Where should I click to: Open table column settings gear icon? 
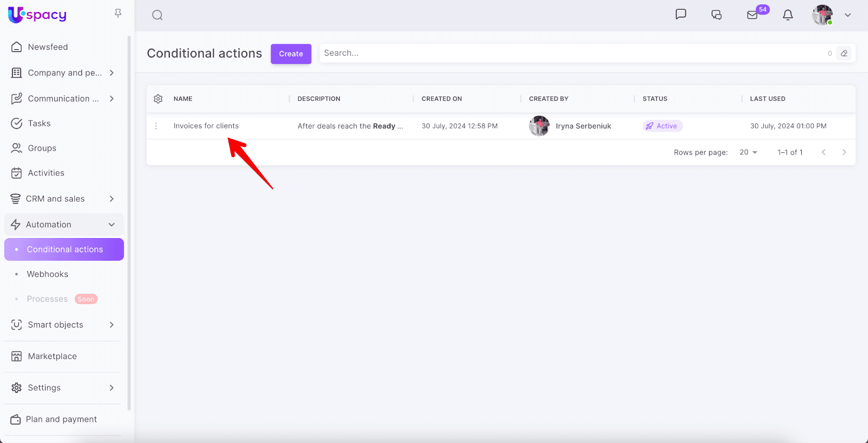click(x=158, y=99)
